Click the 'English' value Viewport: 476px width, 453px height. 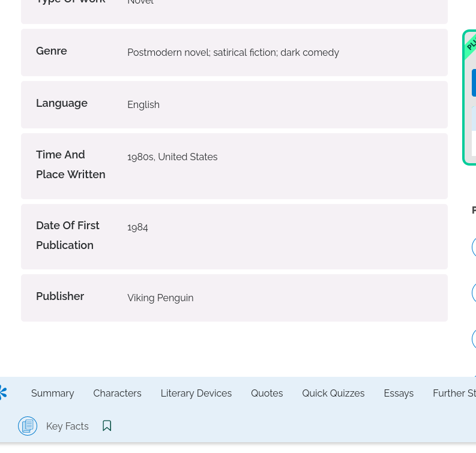[143, 104]
